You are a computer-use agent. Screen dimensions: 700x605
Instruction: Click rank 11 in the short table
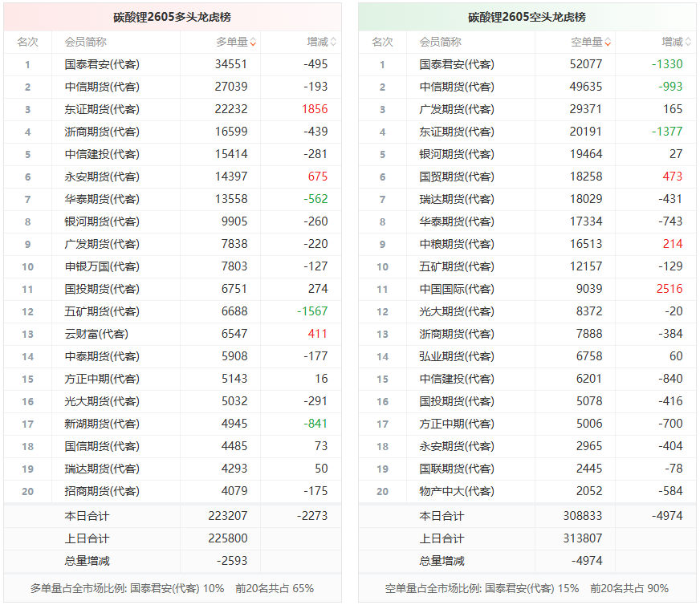point(383,289)
